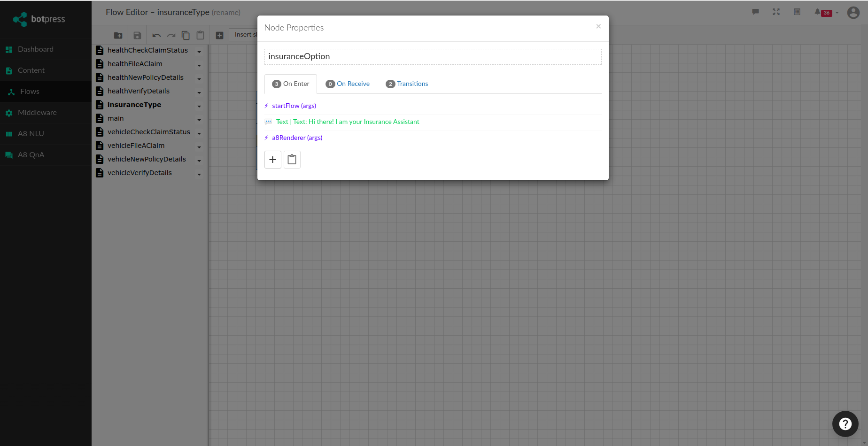Image resolution: width=868 pixels, height=446 pixels.
Task: Paste an action with the dialog clipboard button
Action: coord(292,160)
